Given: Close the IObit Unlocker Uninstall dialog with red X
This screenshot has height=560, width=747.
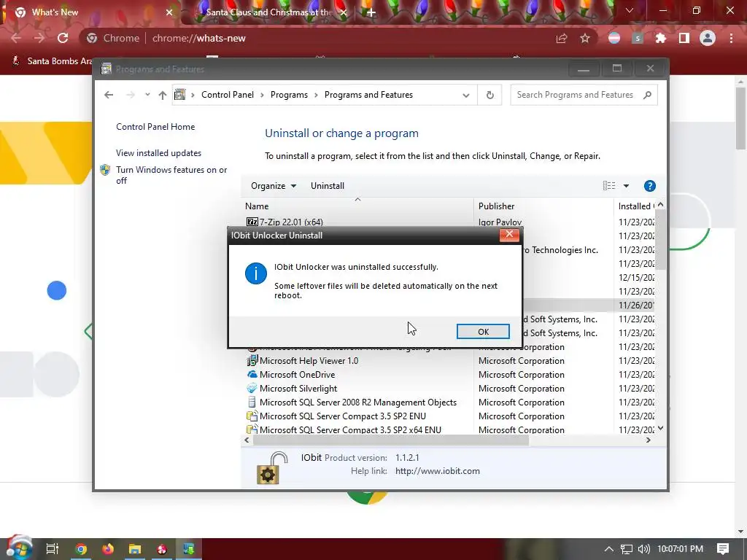Looking at the screenshot, I should coord(508,234).
